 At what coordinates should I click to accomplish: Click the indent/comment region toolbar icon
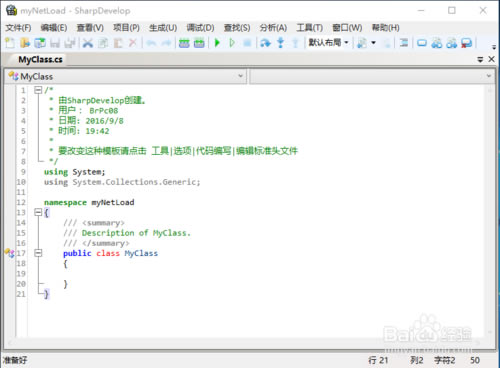(404, 43)
